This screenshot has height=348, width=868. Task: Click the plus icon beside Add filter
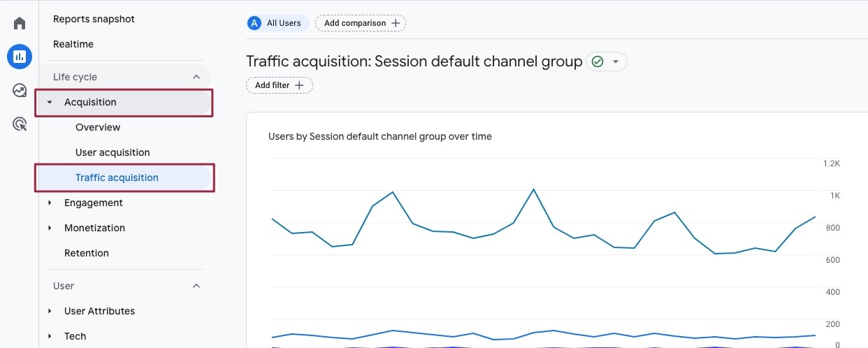pyautogui.click(x=299, y=85)
